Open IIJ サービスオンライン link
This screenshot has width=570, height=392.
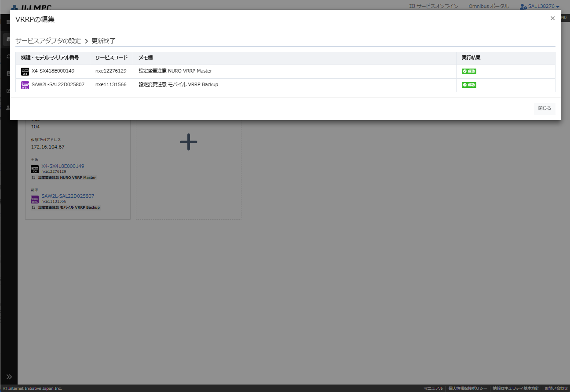[433, 7]
